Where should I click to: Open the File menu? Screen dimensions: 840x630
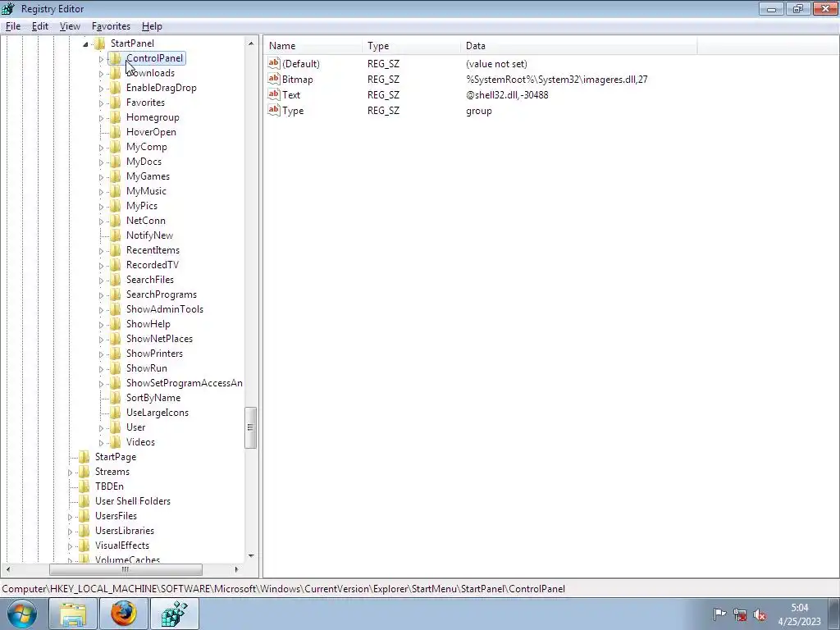13,26
